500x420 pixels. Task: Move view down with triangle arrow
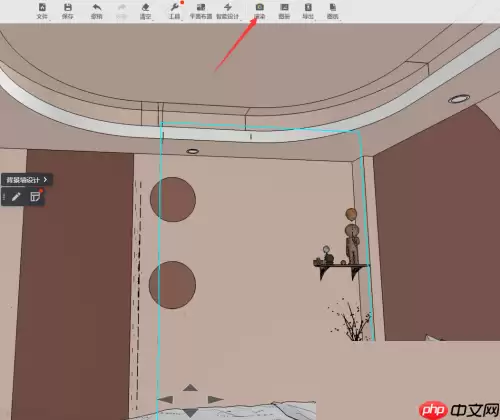[x=190, y=412]
